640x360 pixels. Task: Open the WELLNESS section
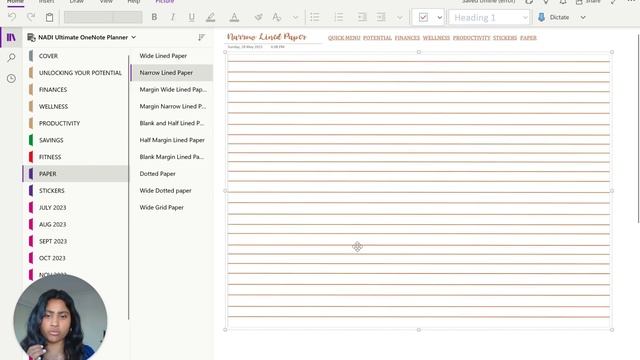point(76,107)
